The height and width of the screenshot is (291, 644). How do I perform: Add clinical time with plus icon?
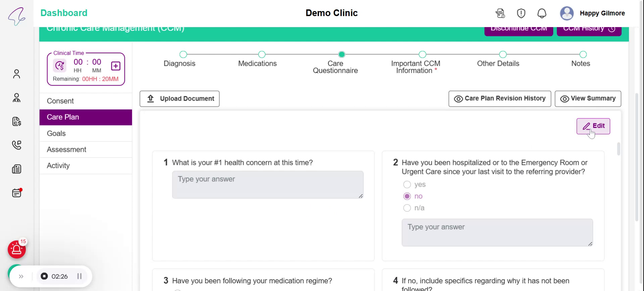[x=116, y=66]
